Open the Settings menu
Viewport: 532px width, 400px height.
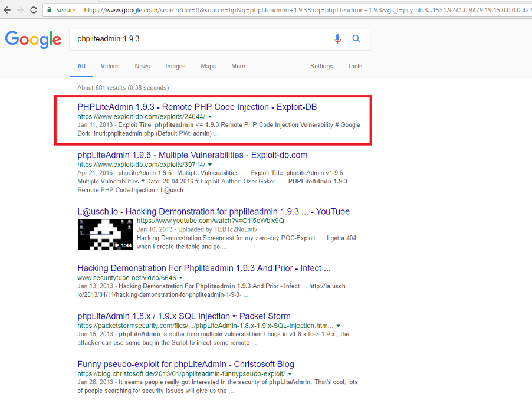click(321, 67)
